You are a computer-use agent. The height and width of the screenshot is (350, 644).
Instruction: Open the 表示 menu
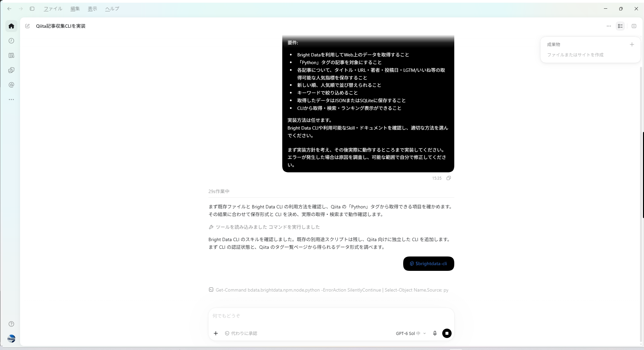pyautogui.click(x=93, y=9)
